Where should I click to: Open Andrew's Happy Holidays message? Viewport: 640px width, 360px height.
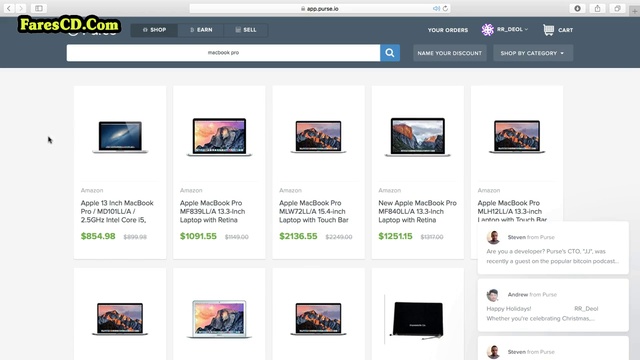click(x=553, y=305)
